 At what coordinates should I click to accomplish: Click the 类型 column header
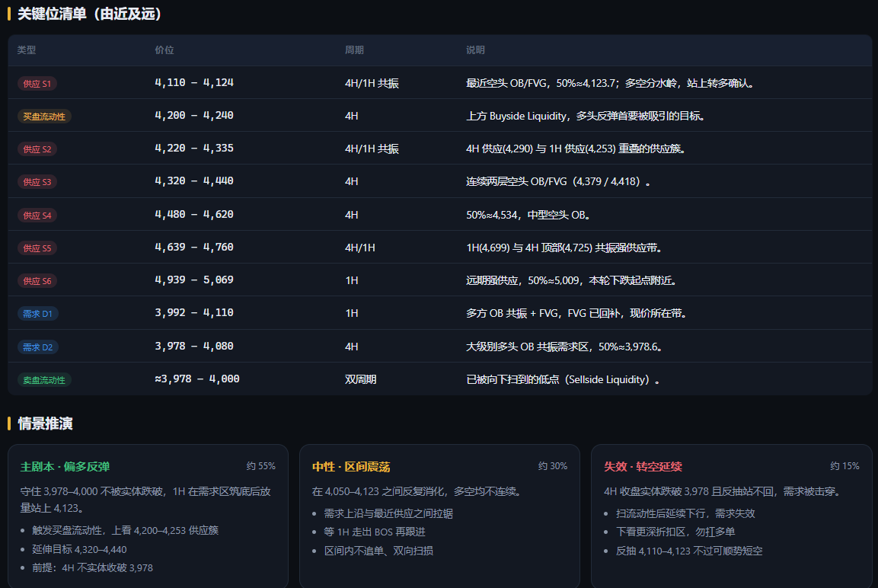pyautogui.click(x=27, y=50)
